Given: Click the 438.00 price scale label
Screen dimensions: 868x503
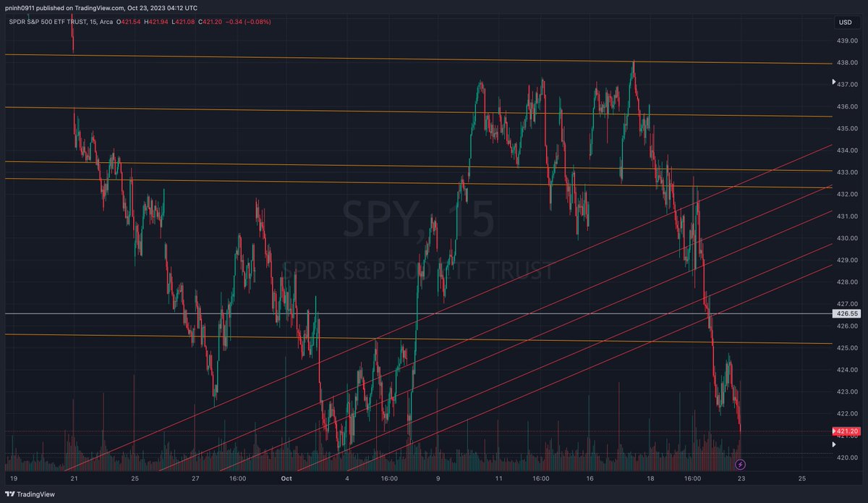Looking at the screenshot, I should pos(848,62).
